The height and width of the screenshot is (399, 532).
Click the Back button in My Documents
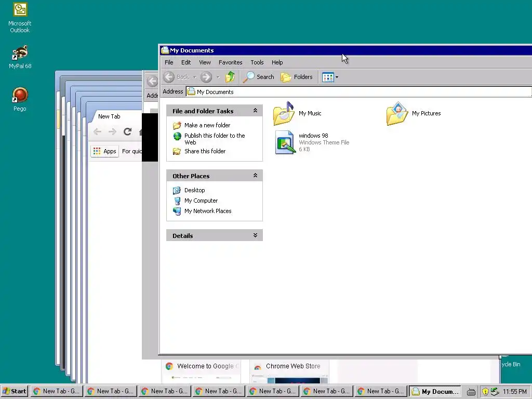tap(177, 77)
